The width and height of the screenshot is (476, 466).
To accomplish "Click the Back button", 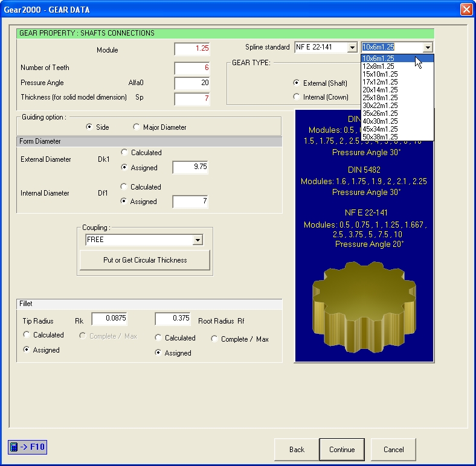I will tap(297, 449).
